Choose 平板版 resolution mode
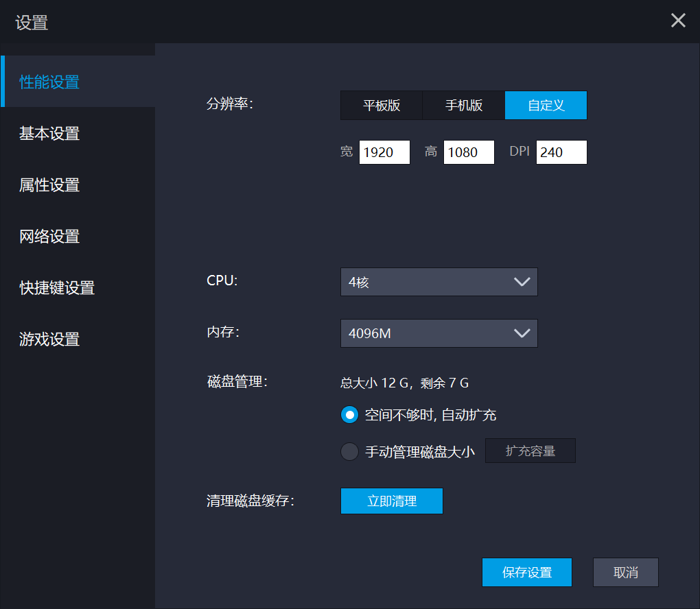 (x=382, y=106)
